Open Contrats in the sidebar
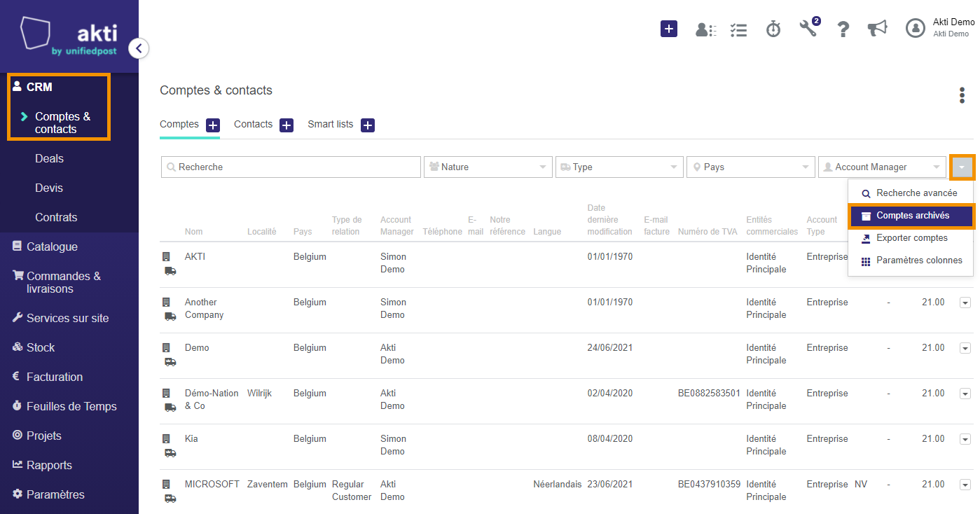 56,217
